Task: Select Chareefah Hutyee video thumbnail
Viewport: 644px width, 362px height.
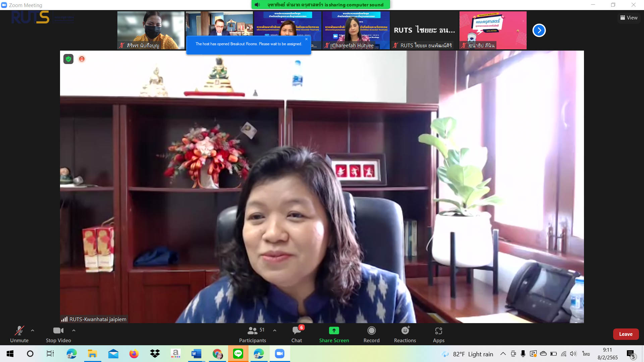Action: pyautogui.click(x=356, y=31)
